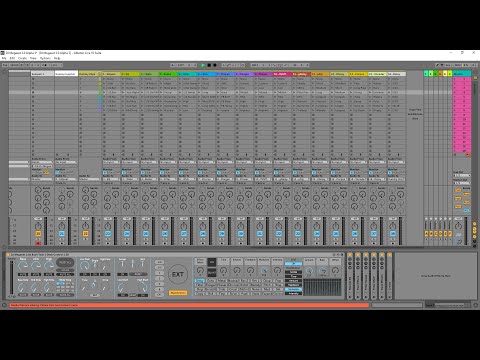The image size is (480, 360).
Task: Stop playback using the transport Stop button
Action: [209, 65]
